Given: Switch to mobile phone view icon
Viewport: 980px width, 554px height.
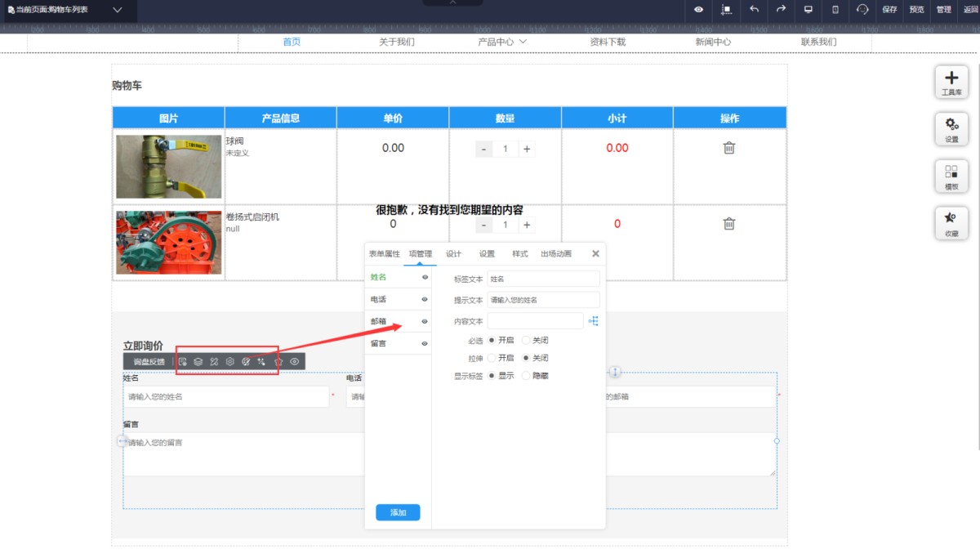Looking at the screenshot, I should [x=835, y=10].
